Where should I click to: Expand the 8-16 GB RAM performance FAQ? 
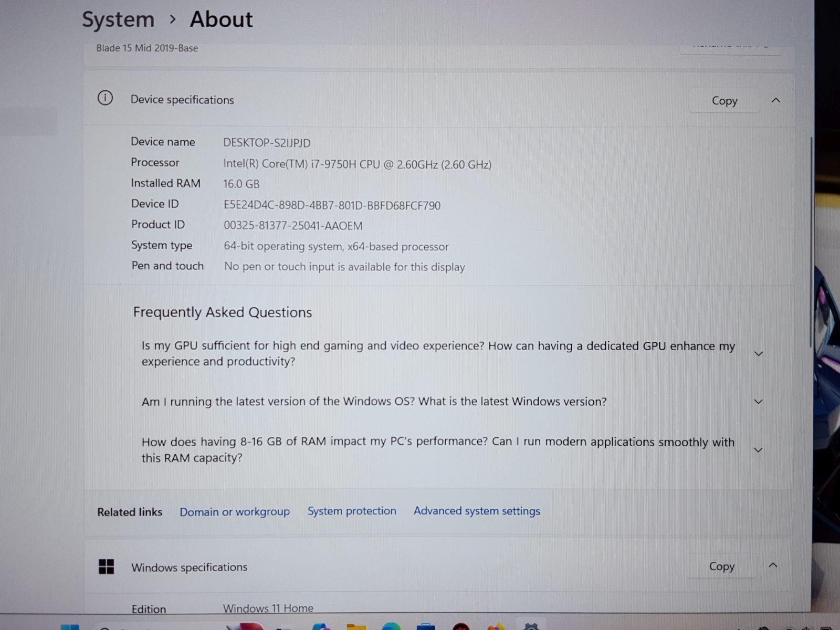click(758, 450)
